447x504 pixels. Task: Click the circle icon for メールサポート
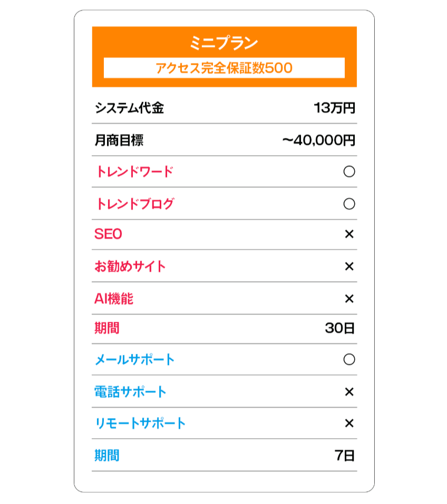coord(349,359)
